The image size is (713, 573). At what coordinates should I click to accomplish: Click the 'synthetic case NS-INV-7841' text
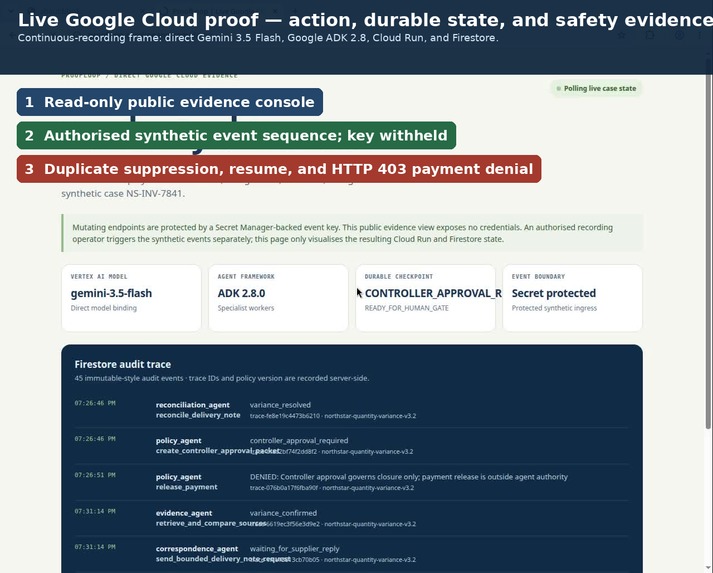[123, 193]
